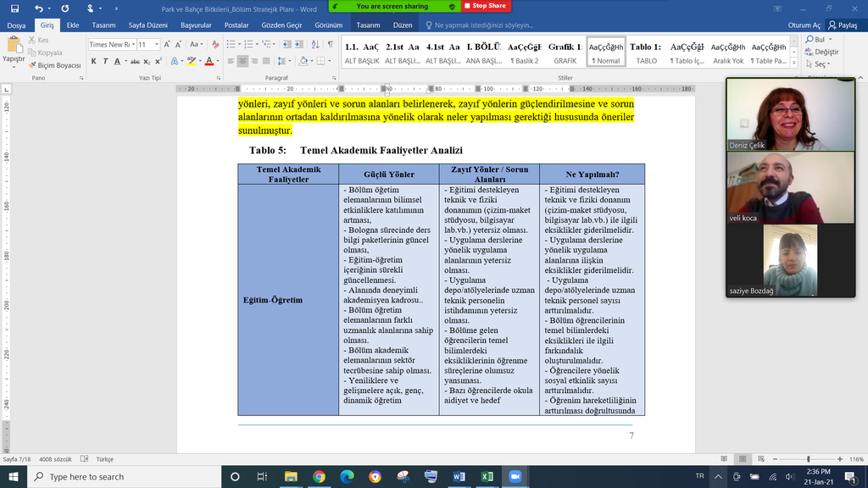Switch to the Gözden Geçir tab

click(x=282, y=25)
